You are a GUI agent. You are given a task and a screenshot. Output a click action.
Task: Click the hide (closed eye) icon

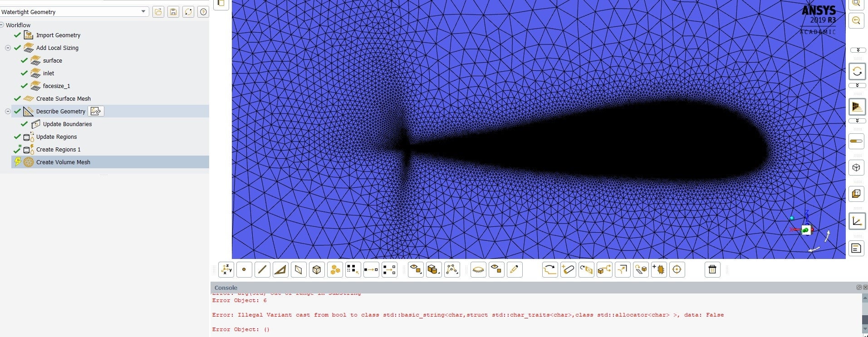click(478, 270)
